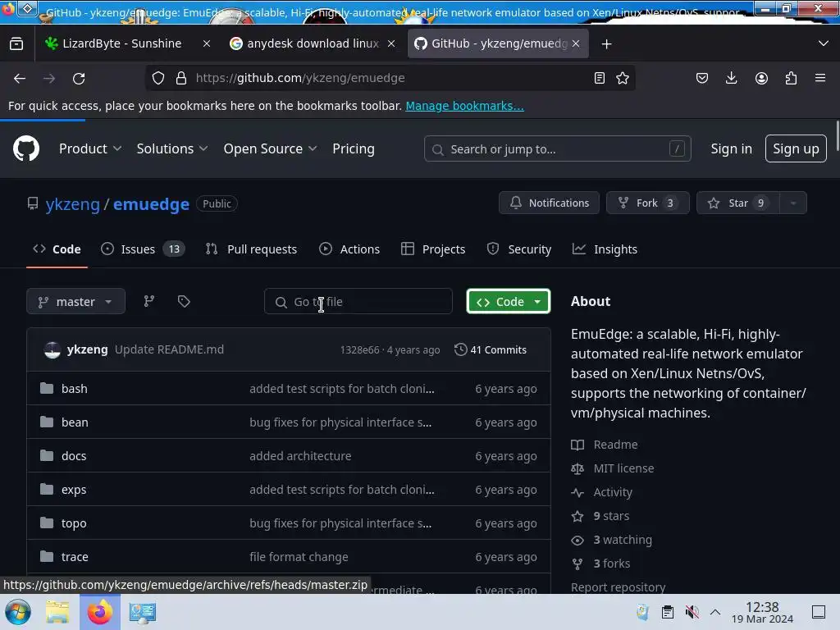Switch to anydesk download linux tab
The width and height of the screenshot is (840, 630).
304,44
